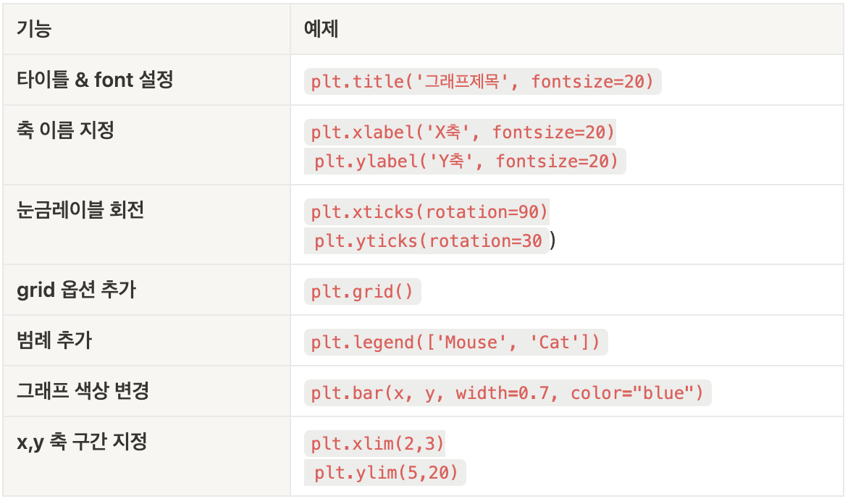
Task: Select the x,y 축 구간 지정 cell
Action: point(146,456)
